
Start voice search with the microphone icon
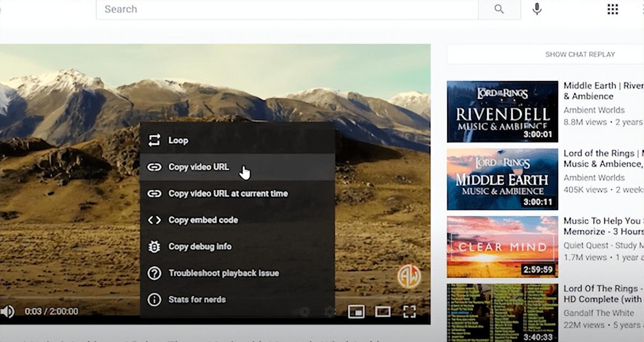[537, 9]
